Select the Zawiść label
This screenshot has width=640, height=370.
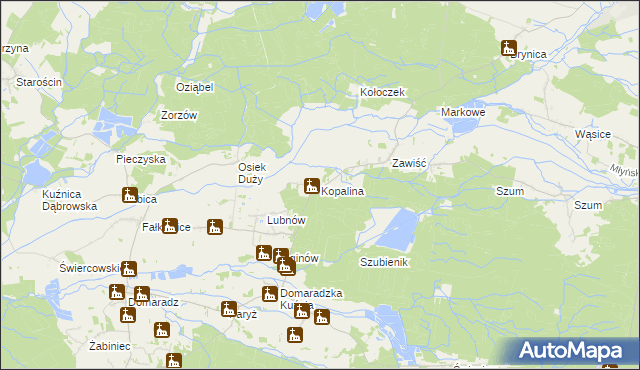(409, 163)
